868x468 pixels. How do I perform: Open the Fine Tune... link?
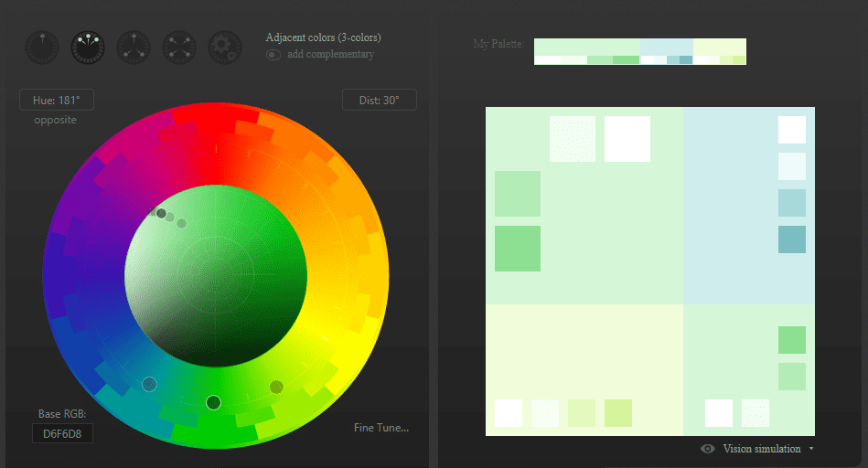380,428
